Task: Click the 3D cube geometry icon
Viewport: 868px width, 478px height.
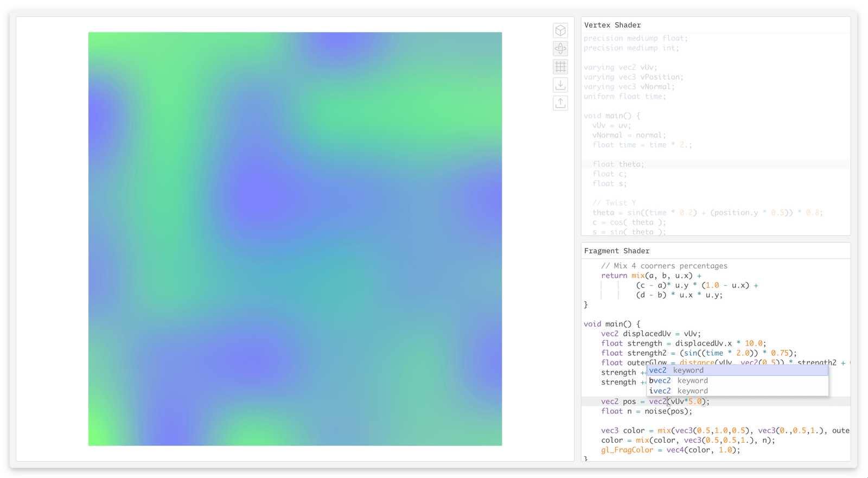Action: pos(560,30)
